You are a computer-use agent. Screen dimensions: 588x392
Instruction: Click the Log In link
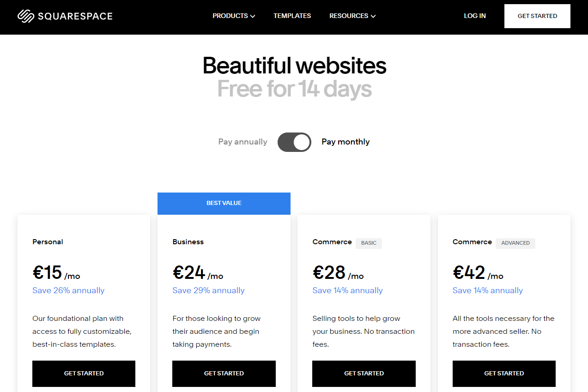[474, 16]
